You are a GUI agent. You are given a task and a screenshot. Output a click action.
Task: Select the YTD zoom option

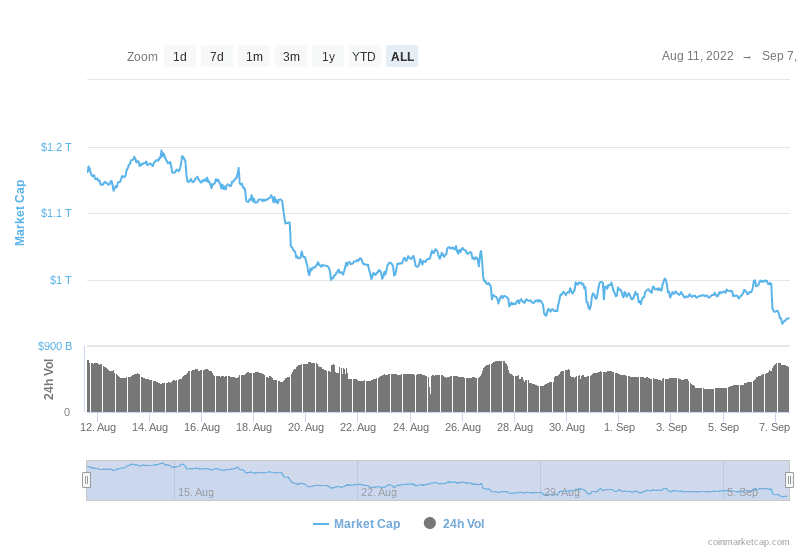point(364,57)
